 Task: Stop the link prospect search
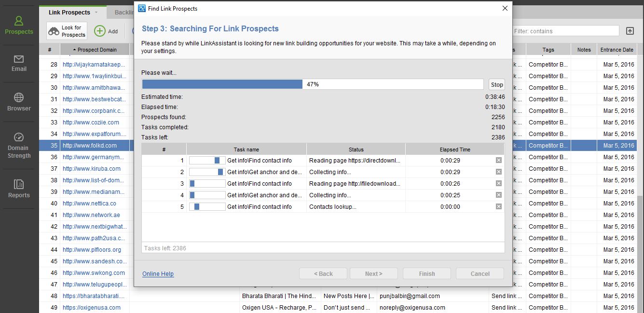coord(497,84)
